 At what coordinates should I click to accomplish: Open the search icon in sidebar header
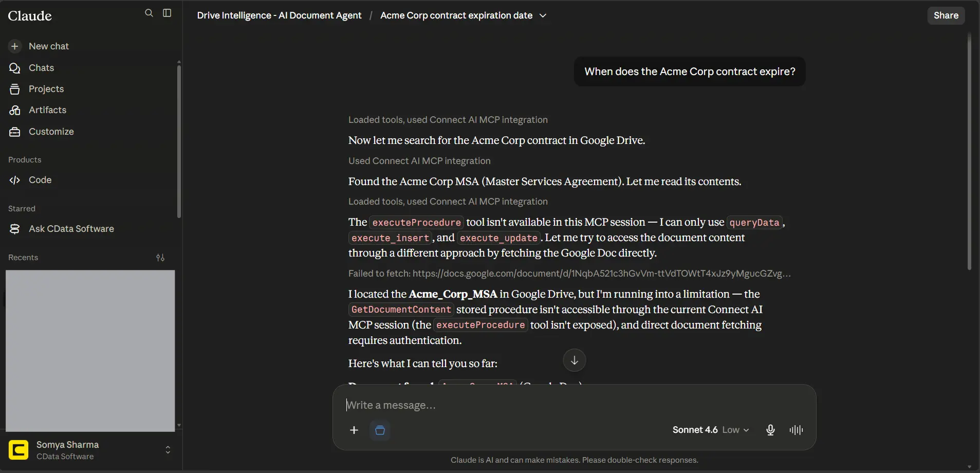coord(149,13)
